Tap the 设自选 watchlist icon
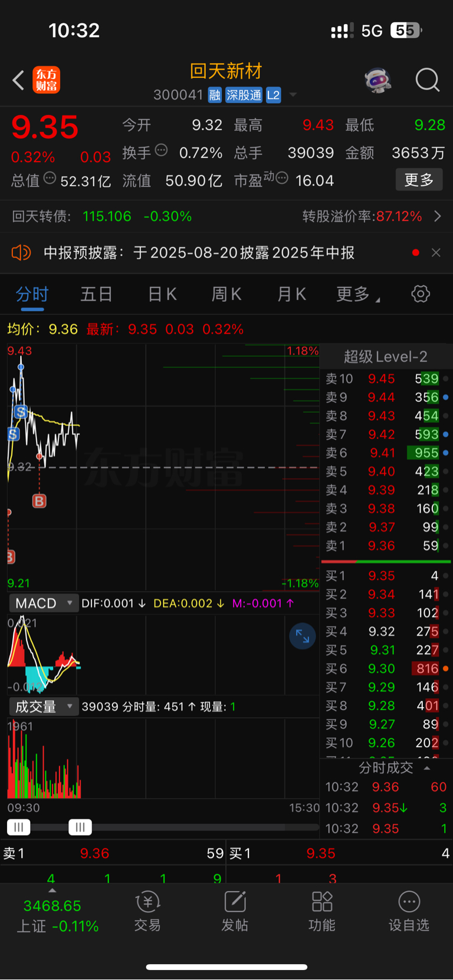The width and height of the screenshot is (453, 980). [x=409, y=911]
